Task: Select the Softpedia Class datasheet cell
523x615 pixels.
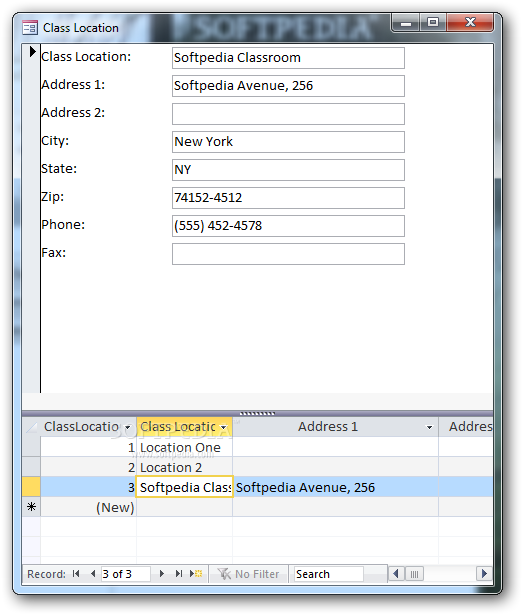Action: click(x=184, y=487)
